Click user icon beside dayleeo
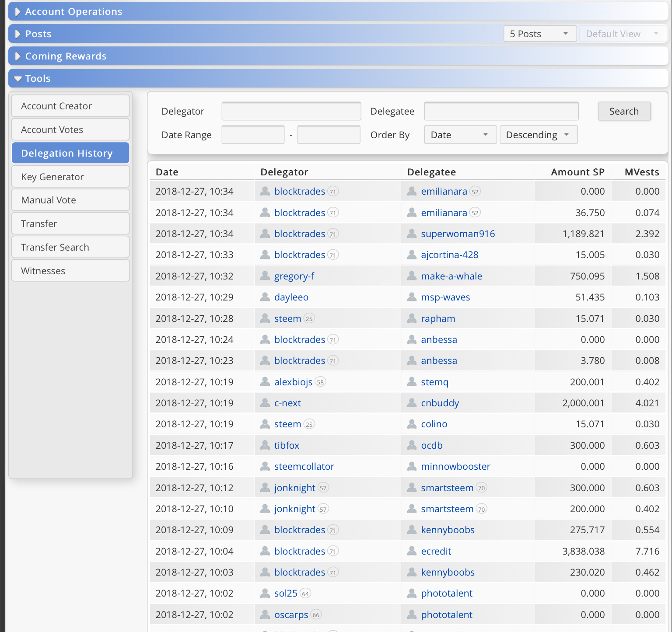 [265, 297]
